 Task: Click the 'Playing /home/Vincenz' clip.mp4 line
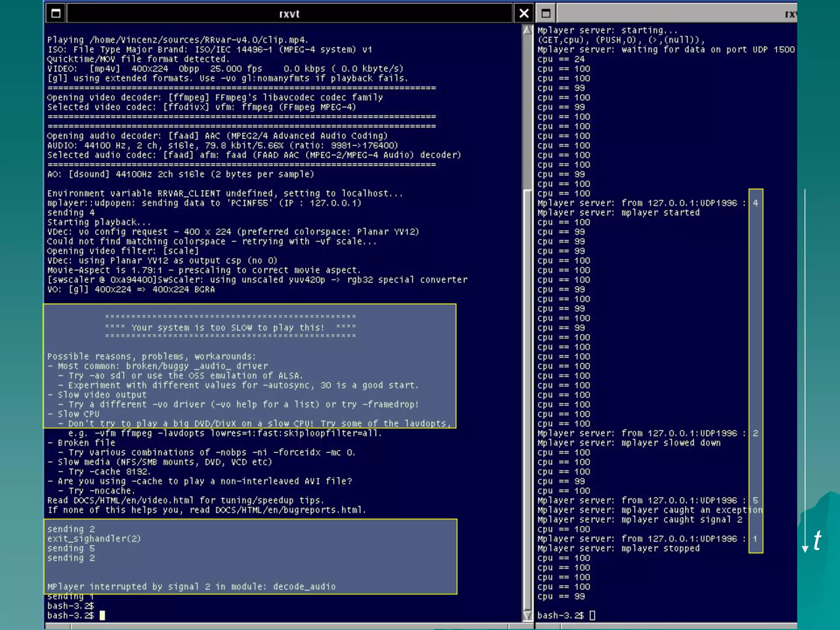pyautogui.click(x=178, y=40)
